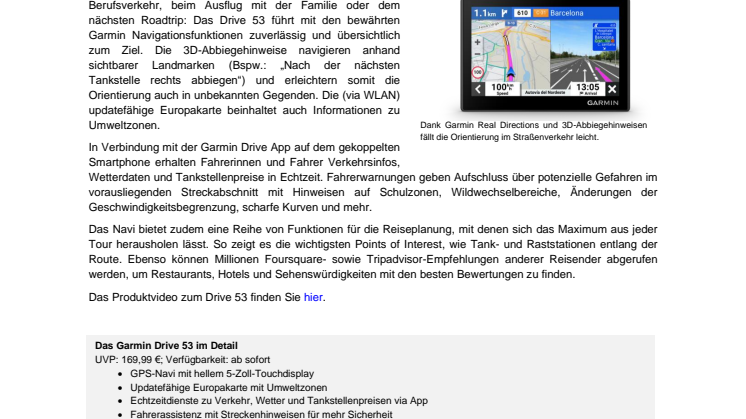This screenshot has width=746, height=419.
Task: Click the 'Barcelona' label on device screen
Action: click(567, 13)
